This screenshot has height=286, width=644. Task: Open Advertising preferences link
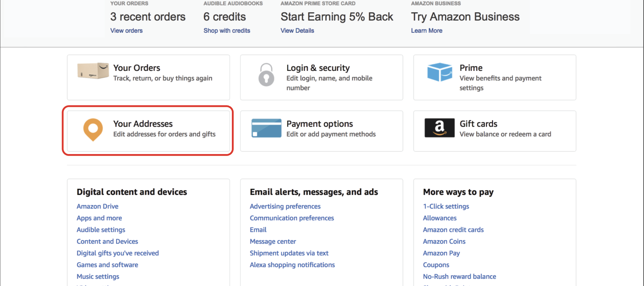pyautogui.click(x=285, y=206)
